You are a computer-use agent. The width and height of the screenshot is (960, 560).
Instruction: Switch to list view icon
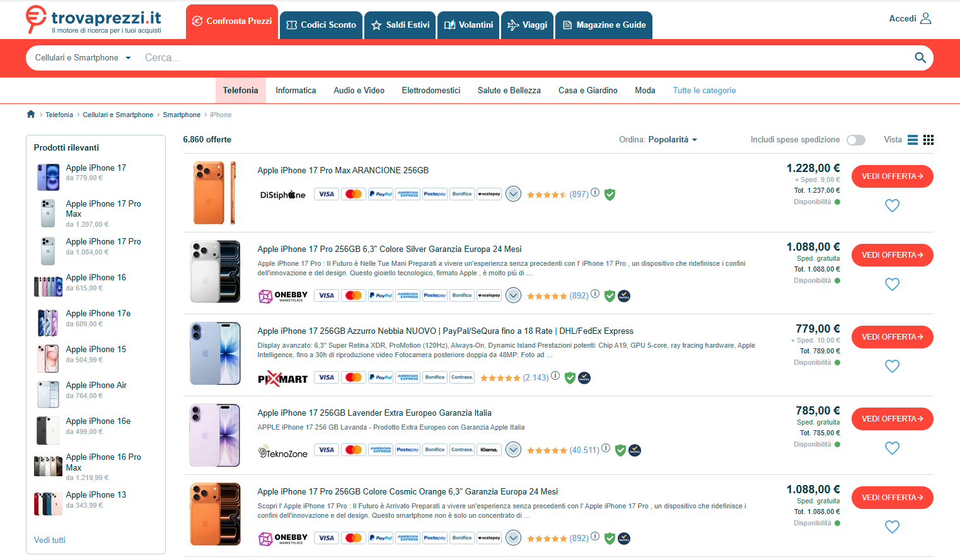(x=912, y=140)
